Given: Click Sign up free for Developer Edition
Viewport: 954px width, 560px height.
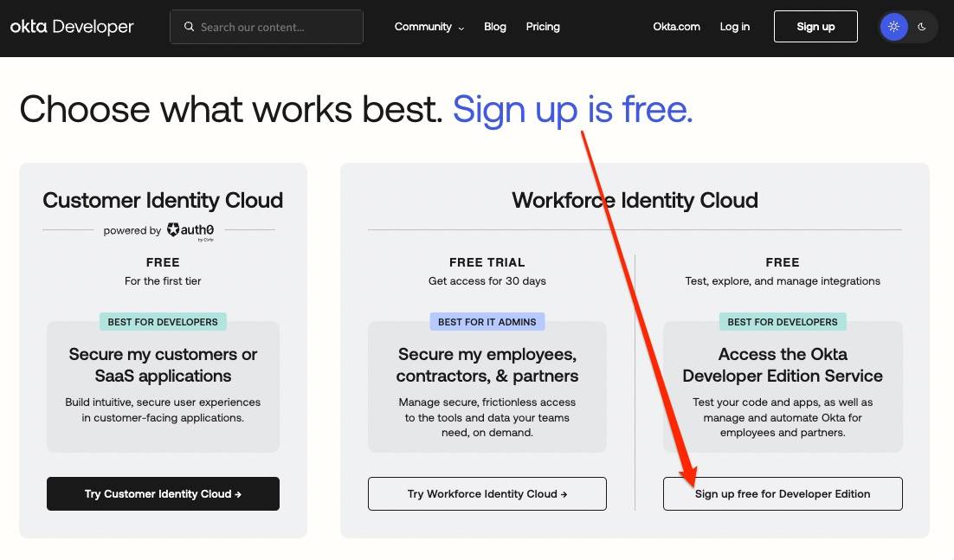Looking at the screenshot, I should (x=783, y=493).
